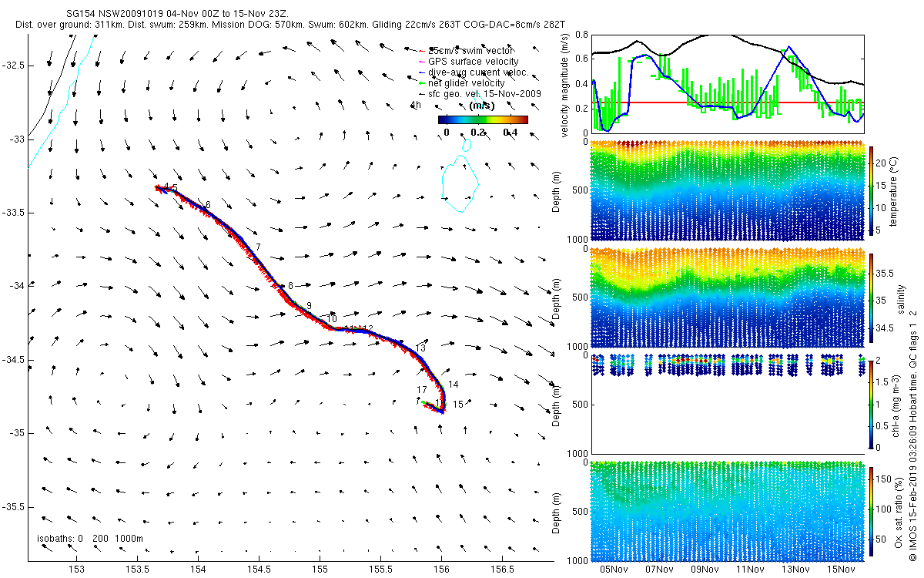Click the -34.5 latitude axis tick label
The image size is (924, 578).
point(14,359)
